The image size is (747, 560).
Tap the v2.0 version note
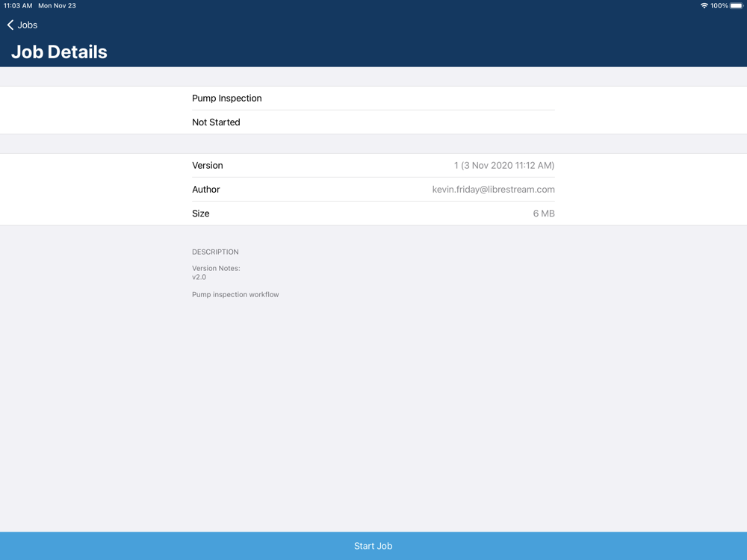click(199, 277)
